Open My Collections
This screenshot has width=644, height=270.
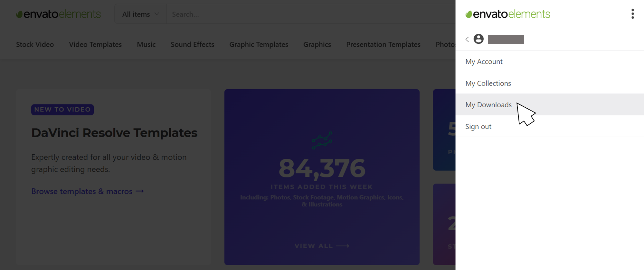(550, 83)
